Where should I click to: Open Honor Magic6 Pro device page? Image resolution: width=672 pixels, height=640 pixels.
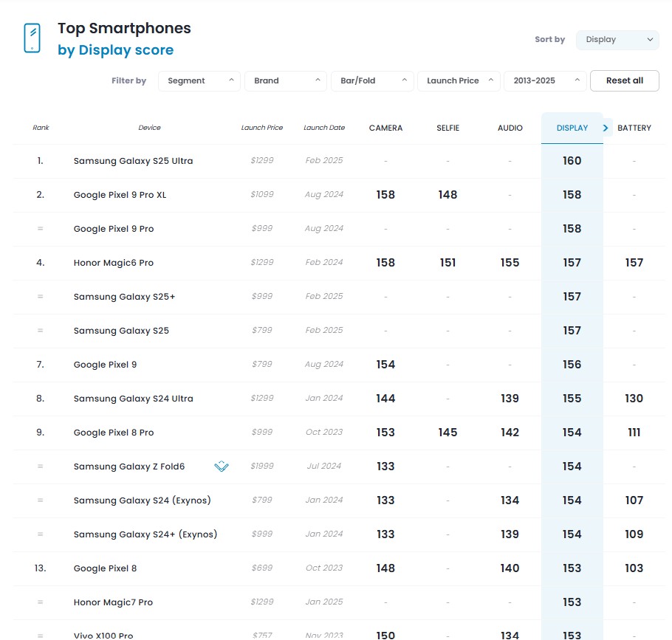pos(114,263)
